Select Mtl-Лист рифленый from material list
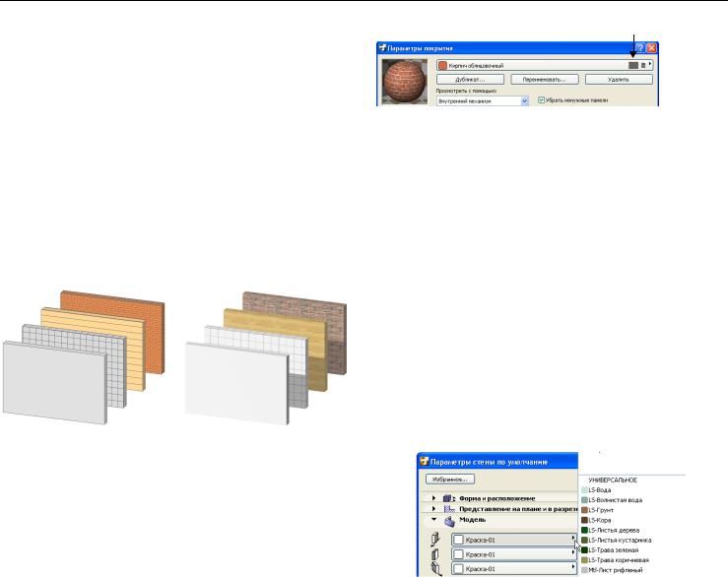 point(613,570)
